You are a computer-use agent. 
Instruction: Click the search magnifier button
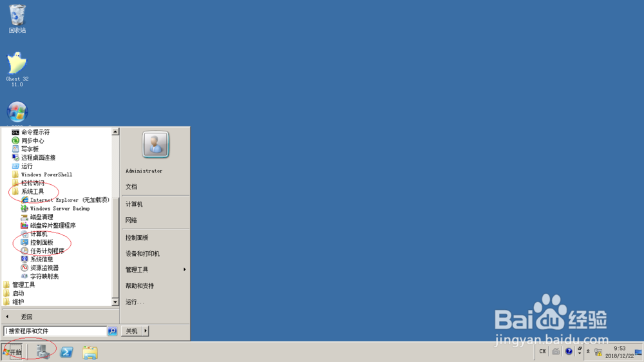click(112, 331)
